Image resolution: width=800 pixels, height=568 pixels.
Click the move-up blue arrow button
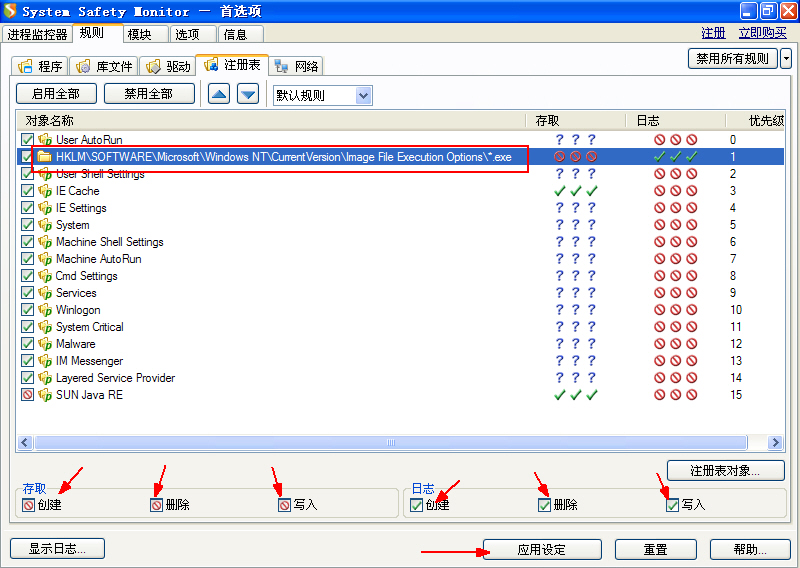click(219, 94)
